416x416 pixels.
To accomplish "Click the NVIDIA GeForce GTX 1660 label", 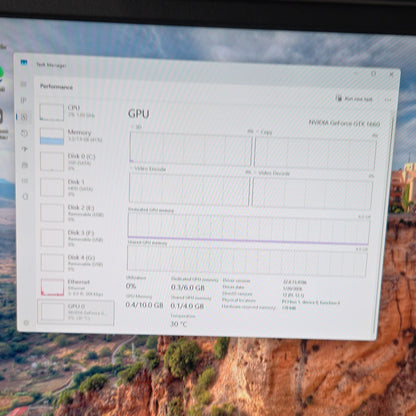I will pos(344,123).
